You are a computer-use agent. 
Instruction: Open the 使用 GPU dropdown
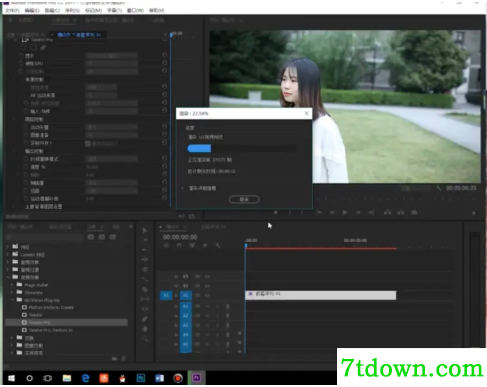tap(111, 63)
